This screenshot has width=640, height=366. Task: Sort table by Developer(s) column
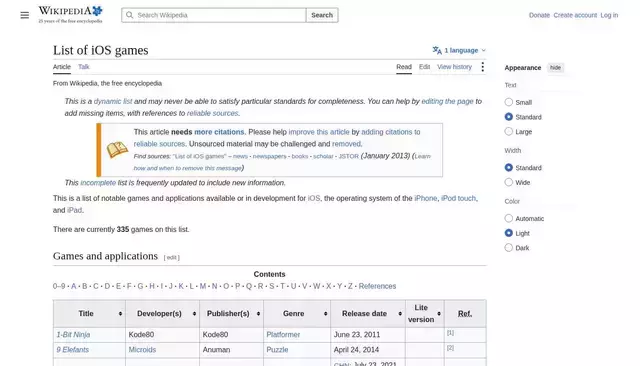coord(194,314)
